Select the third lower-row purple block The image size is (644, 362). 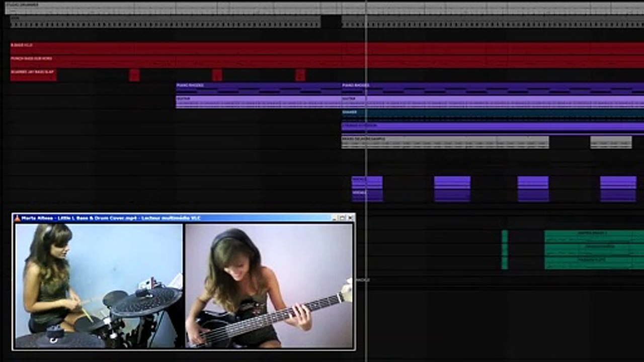533,195
